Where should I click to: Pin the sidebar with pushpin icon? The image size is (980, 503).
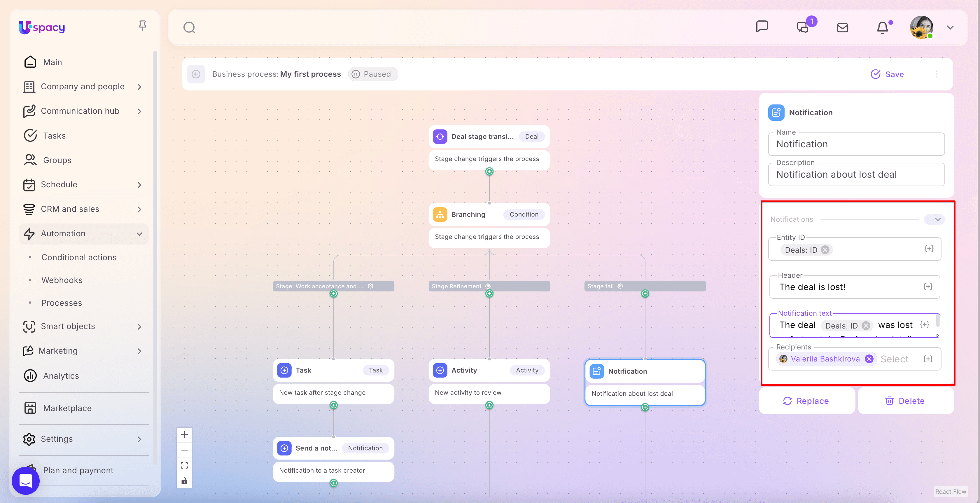click(142, 25)
